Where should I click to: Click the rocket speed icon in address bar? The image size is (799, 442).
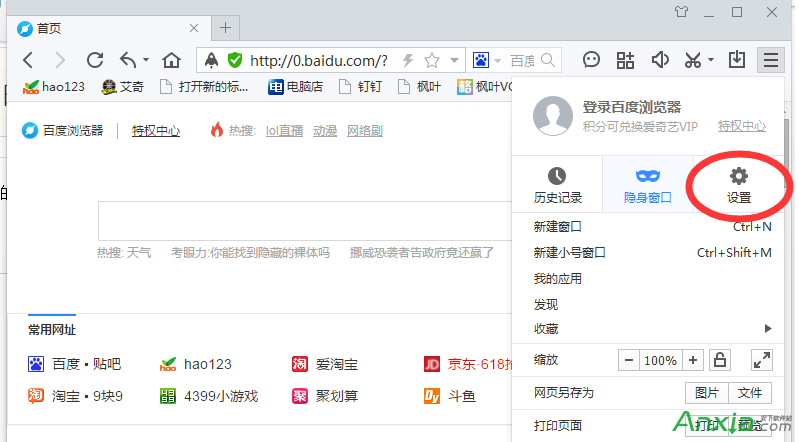pyautogui.click(x=211, y=60)
